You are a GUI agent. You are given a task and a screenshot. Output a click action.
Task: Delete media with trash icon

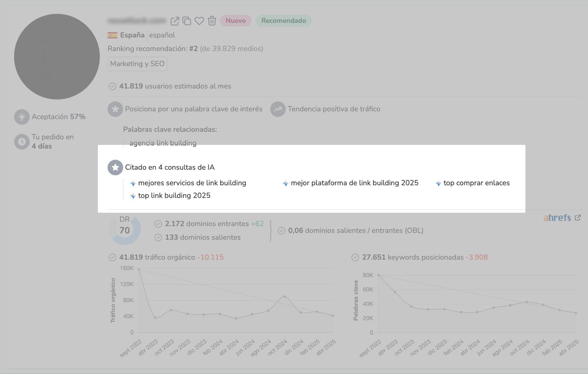pyautogui.click(x=212, y=21)
